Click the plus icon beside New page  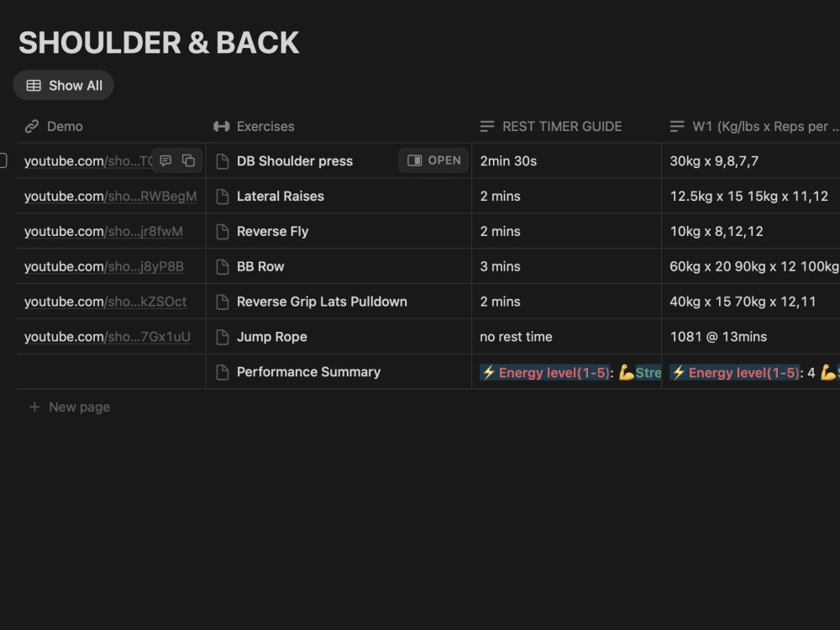coord(34,407)
